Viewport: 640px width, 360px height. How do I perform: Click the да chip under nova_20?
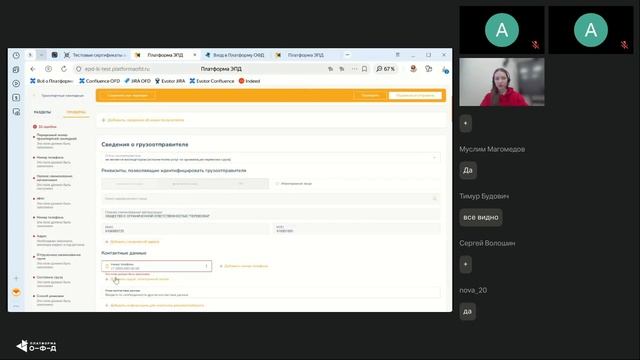tap(467, 311)
